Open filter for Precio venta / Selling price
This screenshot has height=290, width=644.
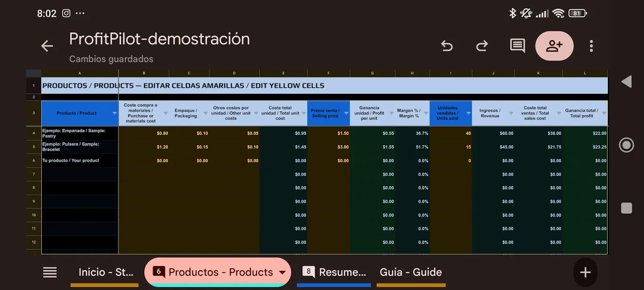[x=346, y=113]
